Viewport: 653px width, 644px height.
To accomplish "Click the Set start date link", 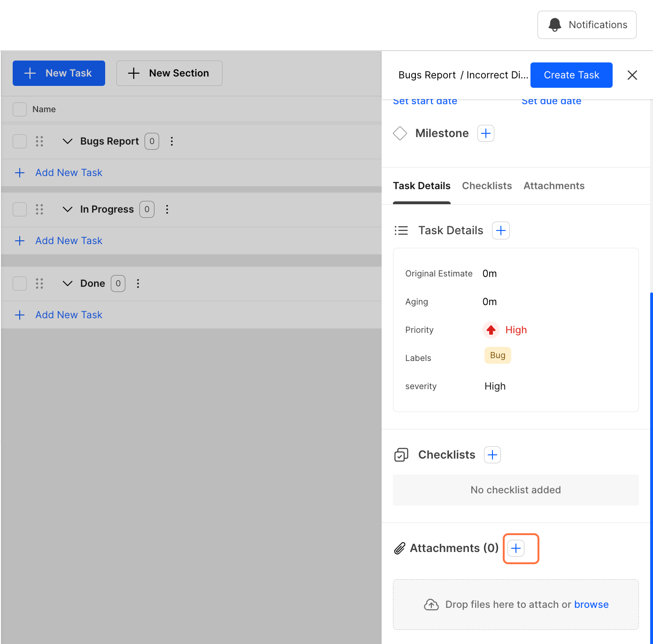I will 425,102.
